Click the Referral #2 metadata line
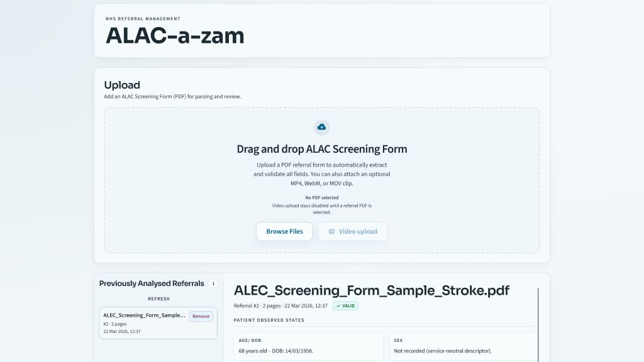The width and height of the screenshot is (644, 362). (280, 306)
